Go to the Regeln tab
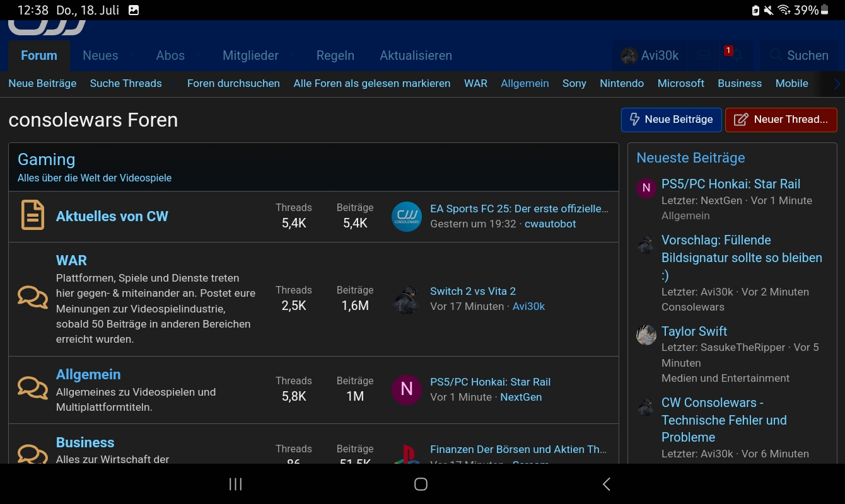Screen dimensions: 845x504 (335, 55)
